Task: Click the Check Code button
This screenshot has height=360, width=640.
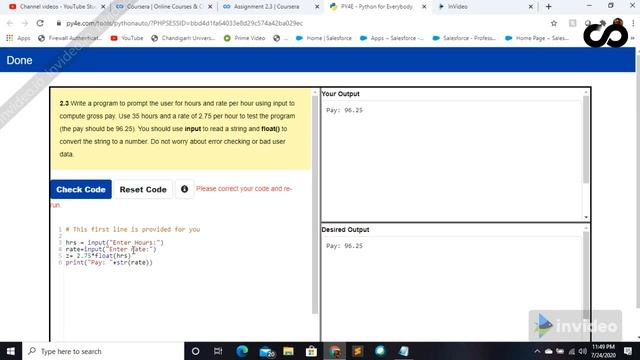Action: 81,189
